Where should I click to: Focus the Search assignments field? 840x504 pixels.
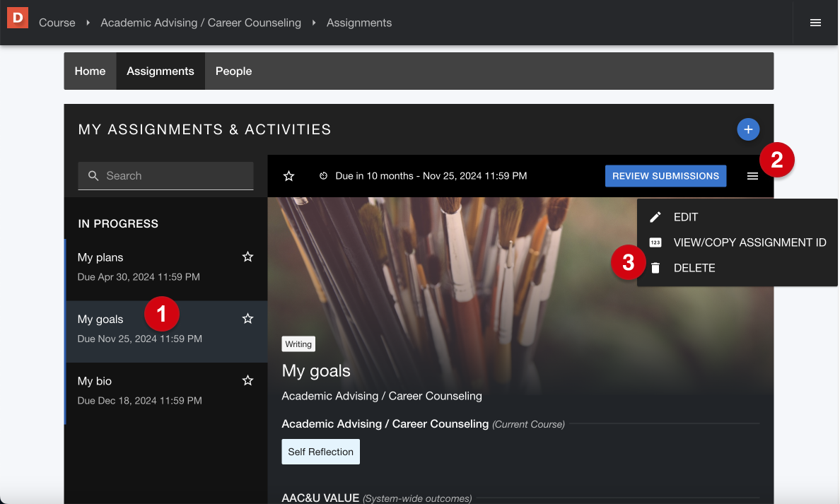[x=165, y=176]
